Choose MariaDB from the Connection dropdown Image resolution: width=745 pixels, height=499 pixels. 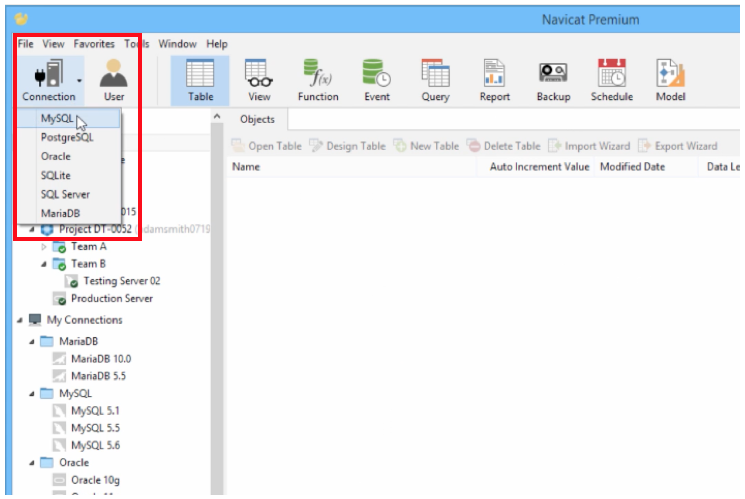69,213
